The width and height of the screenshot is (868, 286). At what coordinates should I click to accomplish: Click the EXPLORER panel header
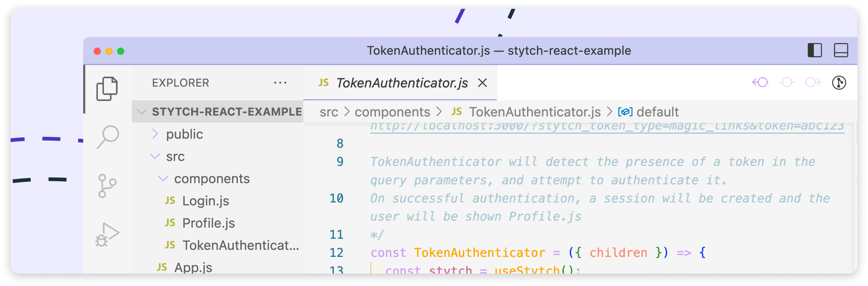pos(180,83)
